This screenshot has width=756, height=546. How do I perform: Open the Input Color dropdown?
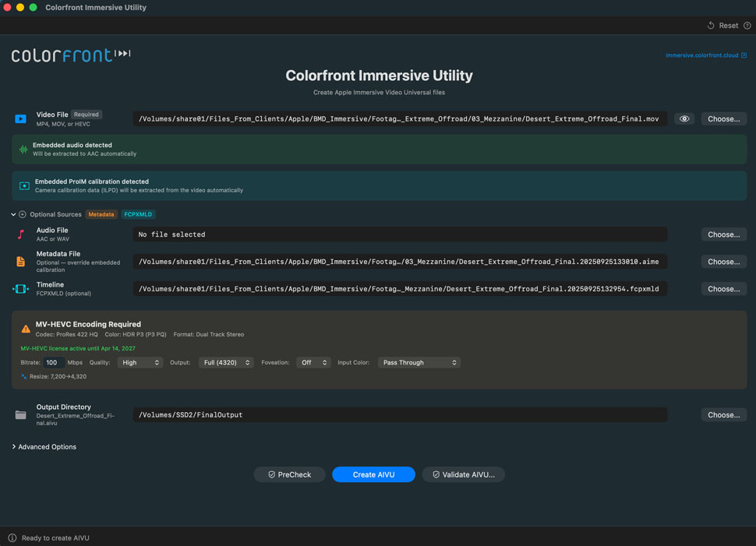click(419, 363)
